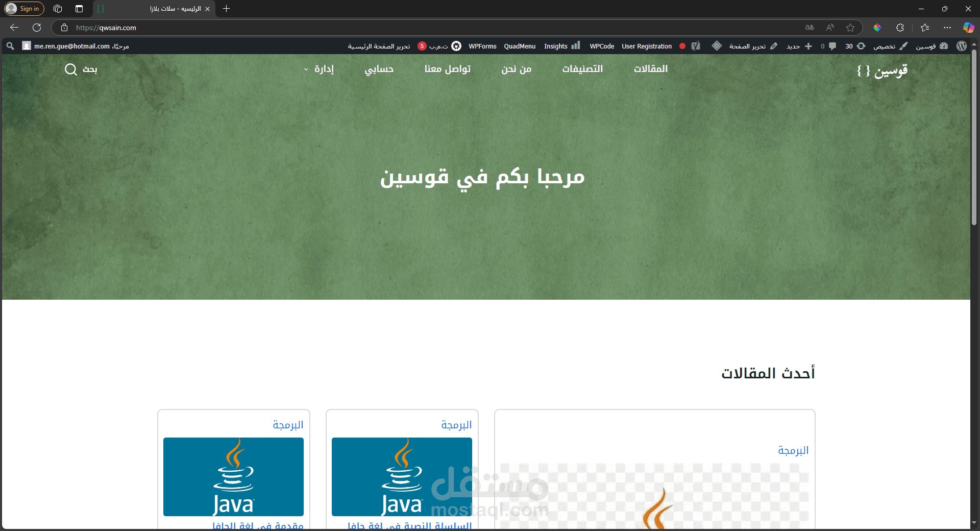Image resolution: width=980 pixels, height=531 pixels.
Task: Click the translate page icon
Action: (x=810, y=28)
